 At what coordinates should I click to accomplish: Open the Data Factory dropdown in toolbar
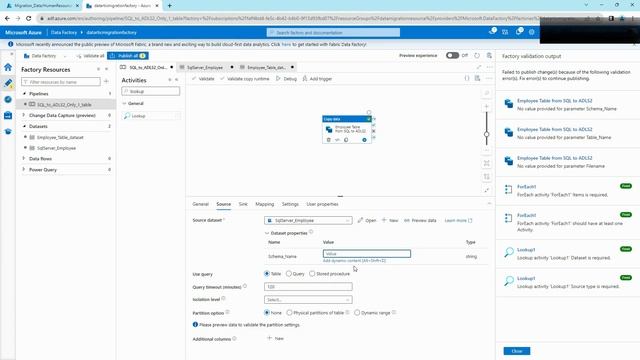coord(45,56)
